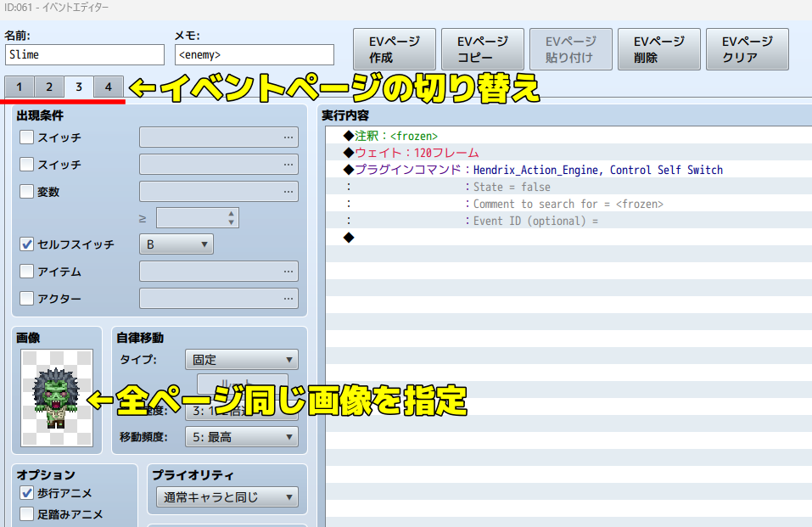812x527 pixels.
Task: Click the EVページ作成 button
Action: 394,49
